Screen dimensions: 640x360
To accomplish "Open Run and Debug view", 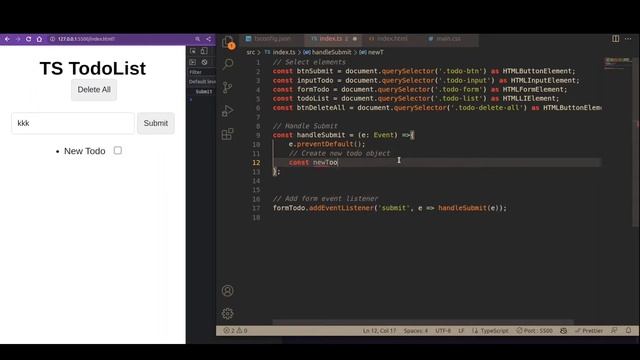I will (x=228, y=111).
